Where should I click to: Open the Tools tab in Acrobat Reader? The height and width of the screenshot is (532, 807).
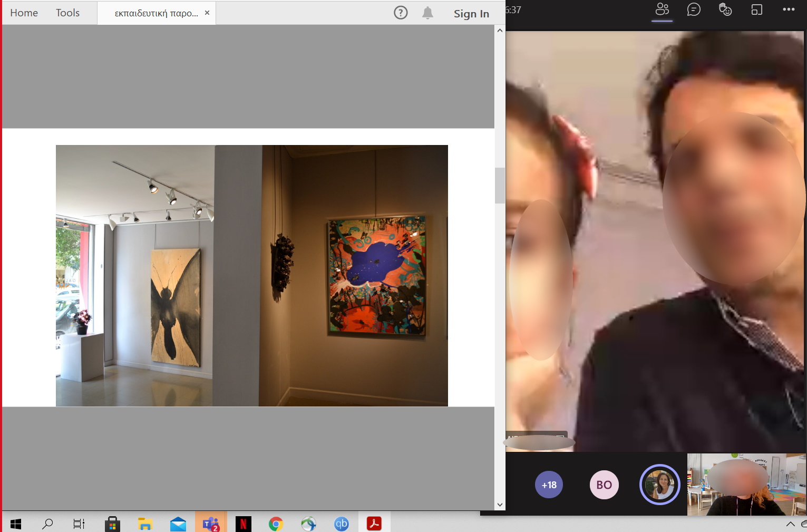67,13
